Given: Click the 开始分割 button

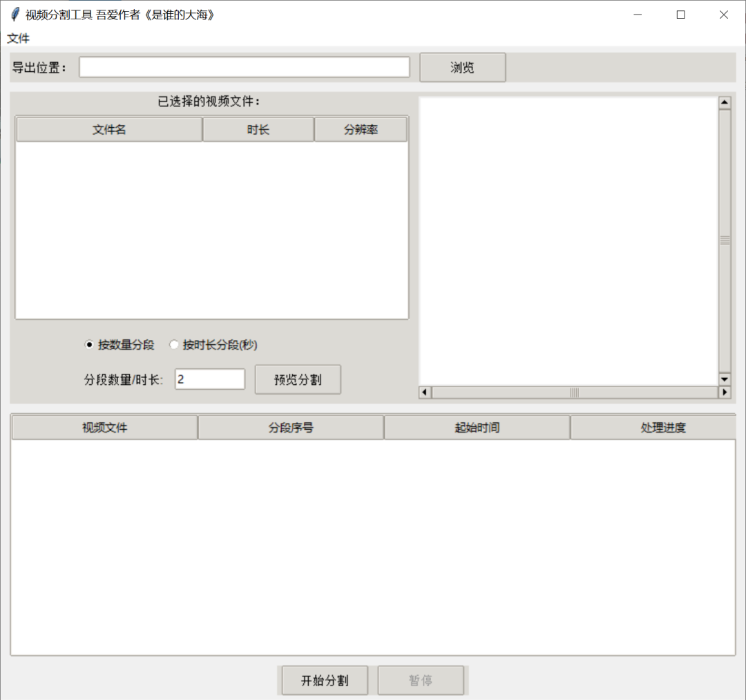Looking at the screenshot, I should (325, 681).
